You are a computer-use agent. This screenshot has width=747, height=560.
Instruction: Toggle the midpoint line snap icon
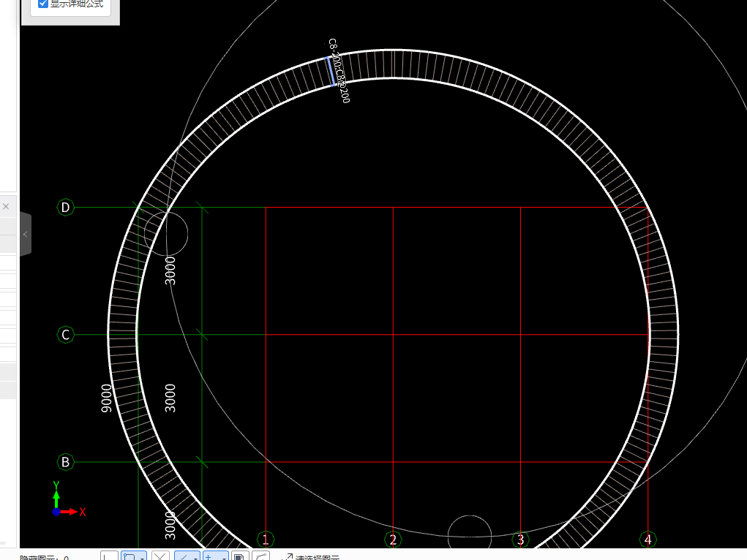(x=183, y=556)
